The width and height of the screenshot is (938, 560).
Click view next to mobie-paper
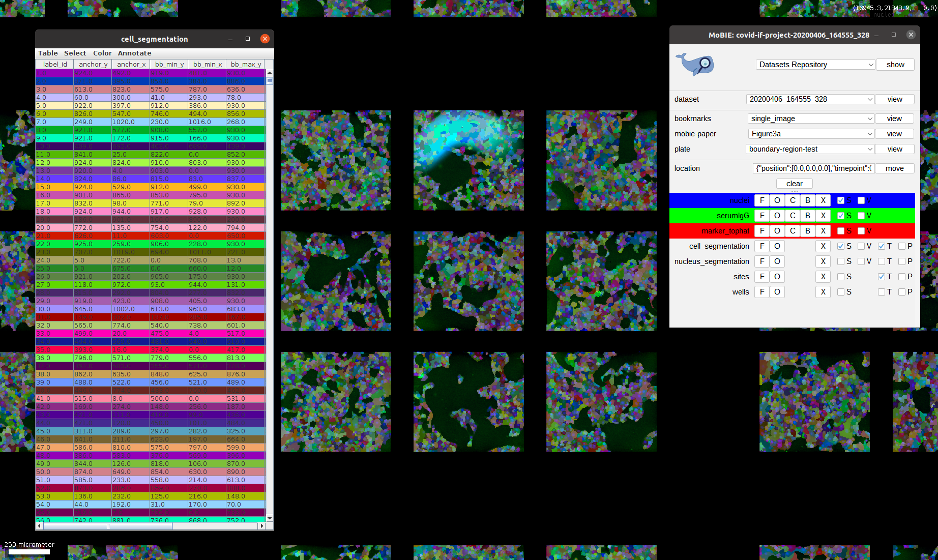point(894,134)
